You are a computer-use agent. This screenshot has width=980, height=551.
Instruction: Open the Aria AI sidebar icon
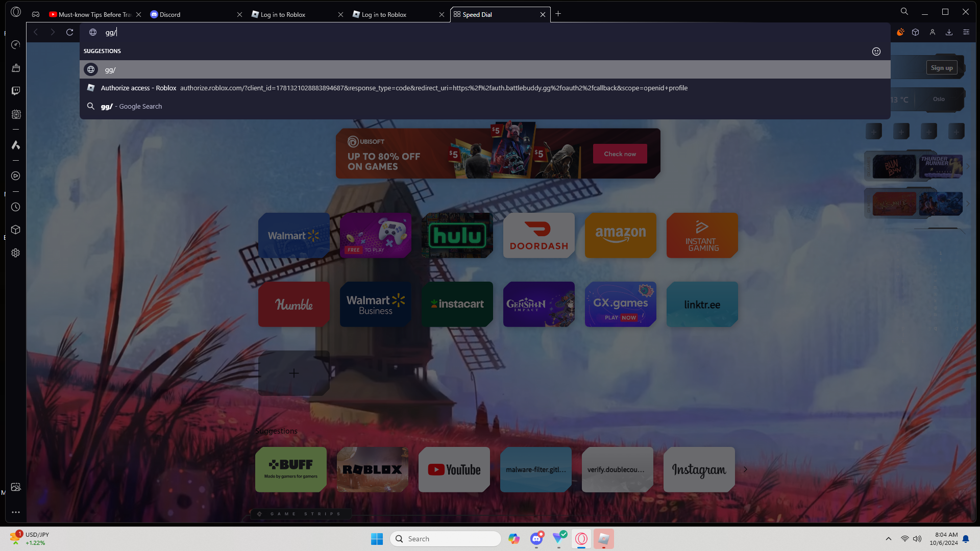16,145
